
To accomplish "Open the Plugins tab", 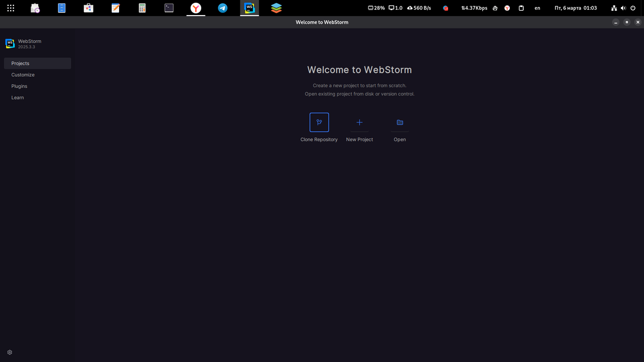I will [38, 86].
